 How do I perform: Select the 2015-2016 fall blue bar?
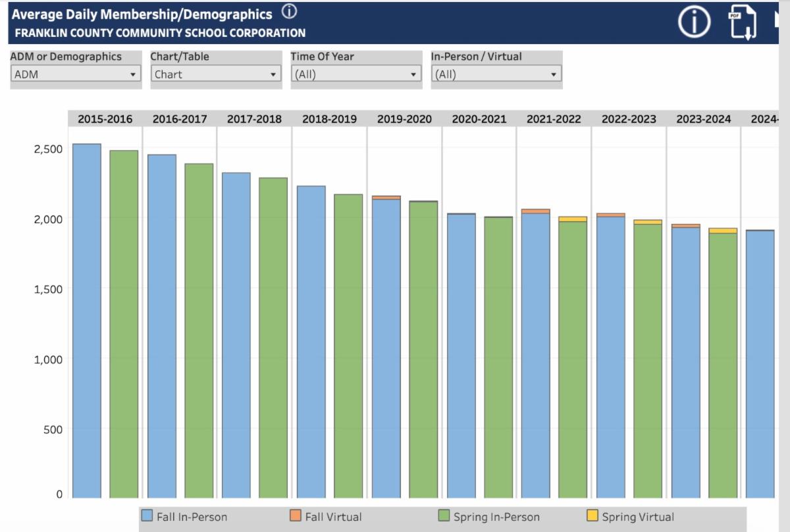86,321
